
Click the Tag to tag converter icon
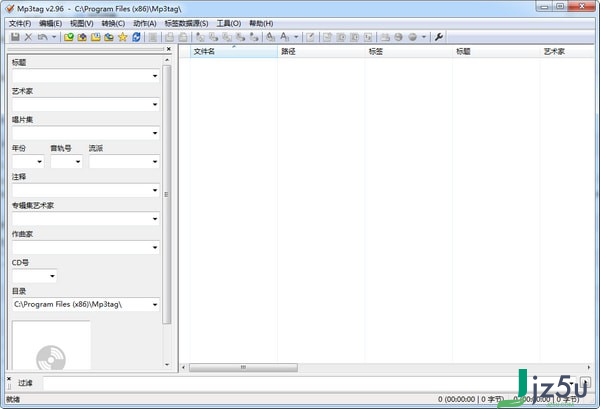pyautogui.click(x=254, y=37)
